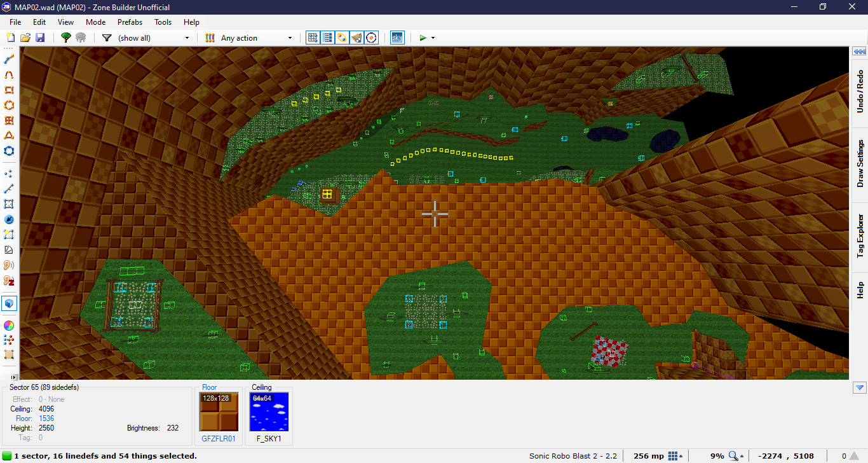Toggle the dotted grid view button
This screenshot has height=463, width=868.
coord(327,38)
